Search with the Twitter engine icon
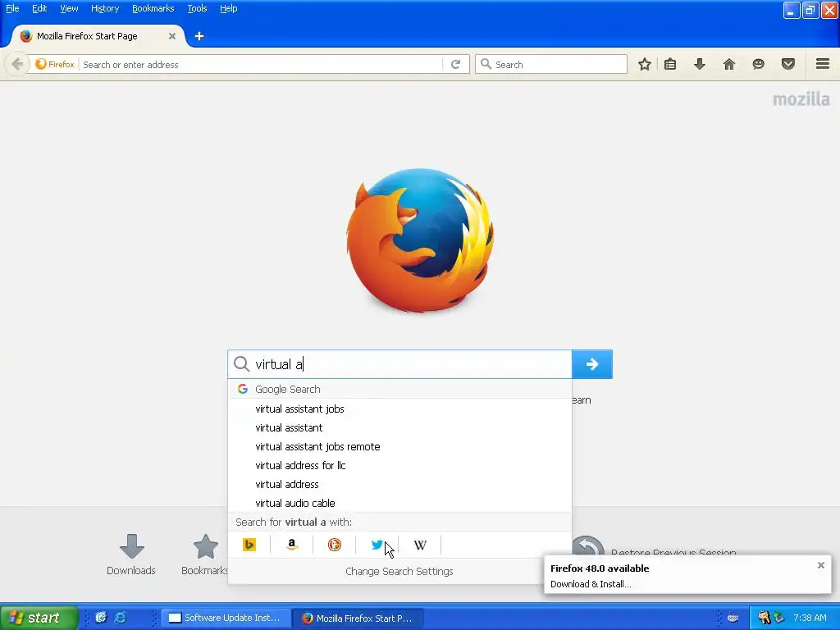840x630 pixels. pos(377,545)
